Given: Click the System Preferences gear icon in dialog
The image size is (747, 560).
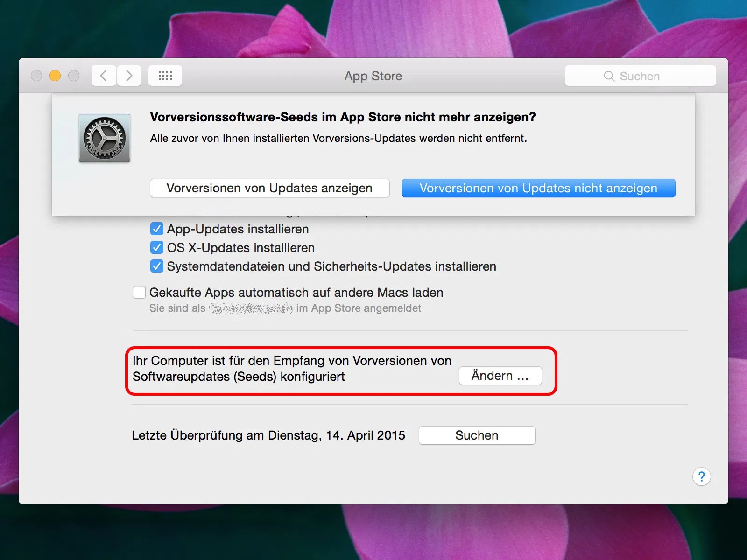Looking at the screenshot, I should coord(105,138).
